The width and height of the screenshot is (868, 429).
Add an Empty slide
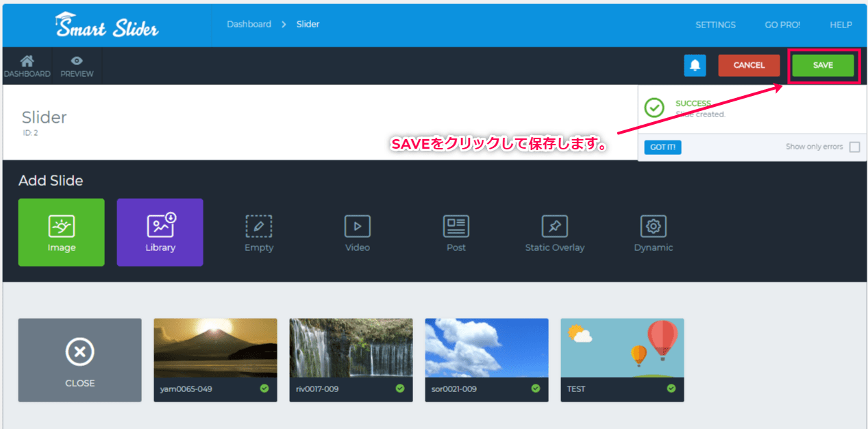coord(259,232)
